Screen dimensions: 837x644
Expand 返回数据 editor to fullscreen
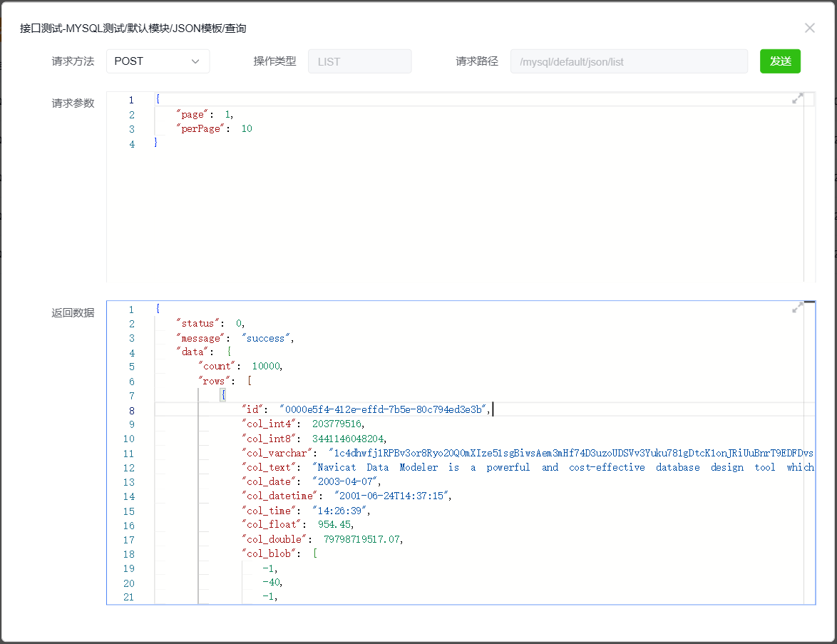coord(797,307)
